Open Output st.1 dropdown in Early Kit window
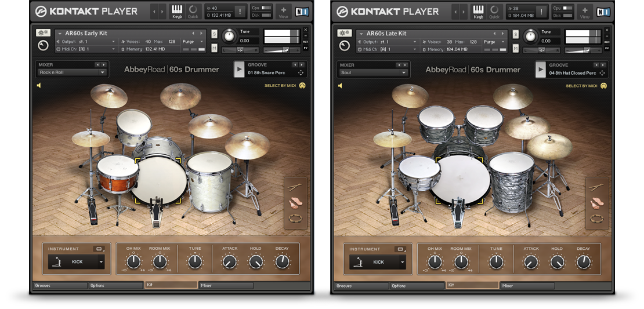The image size is (644, 309). tap(86, 42)
